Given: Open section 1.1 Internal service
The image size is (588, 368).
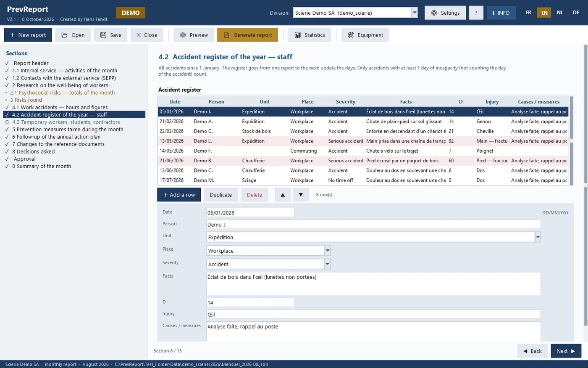Looking at the screenshot, I should [65, 71].
